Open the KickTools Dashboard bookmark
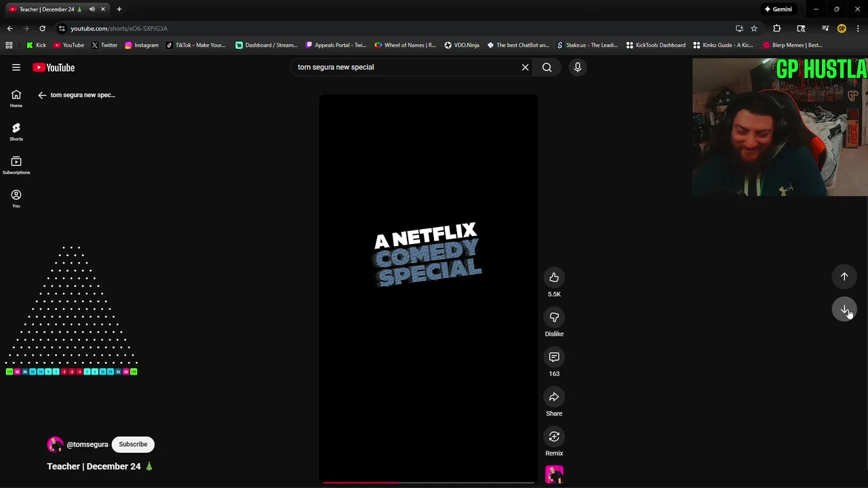 pos(656,45)
